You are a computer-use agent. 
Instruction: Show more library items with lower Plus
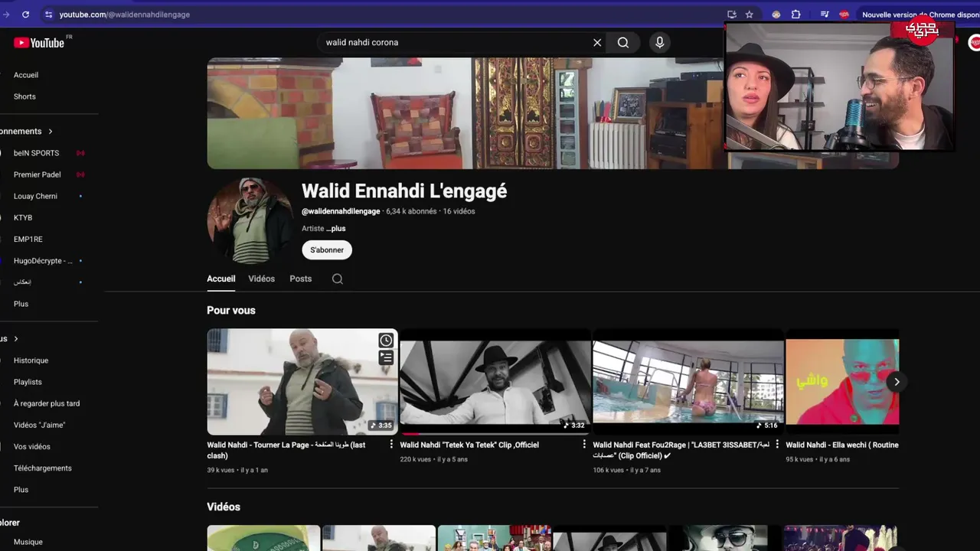(x=21, y=490)
